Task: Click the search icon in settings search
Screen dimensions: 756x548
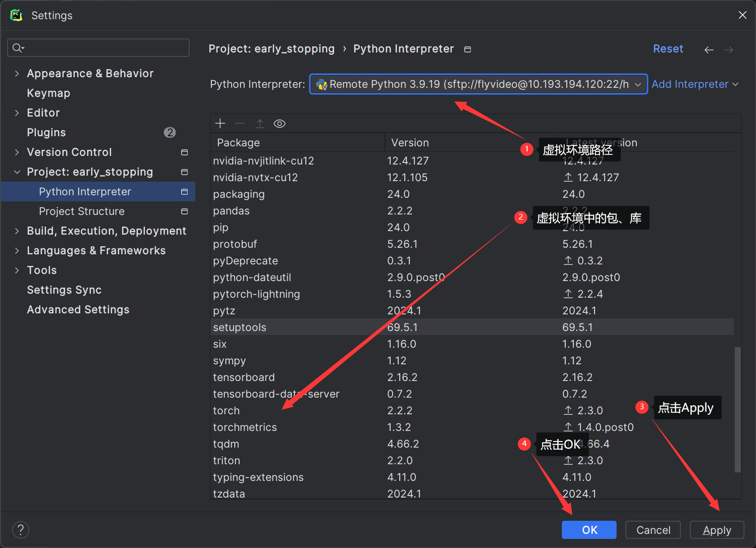Action: (18, 48)
